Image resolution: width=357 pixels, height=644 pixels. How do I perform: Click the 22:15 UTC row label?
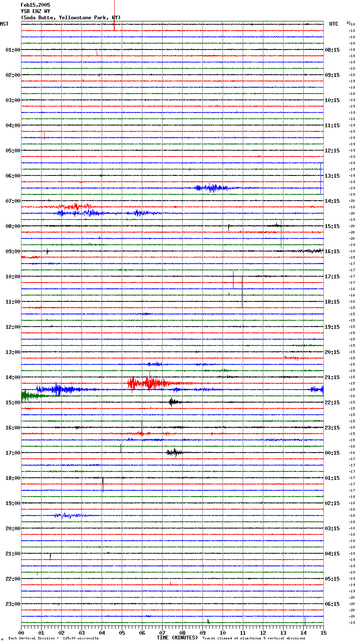click(332, 403)
